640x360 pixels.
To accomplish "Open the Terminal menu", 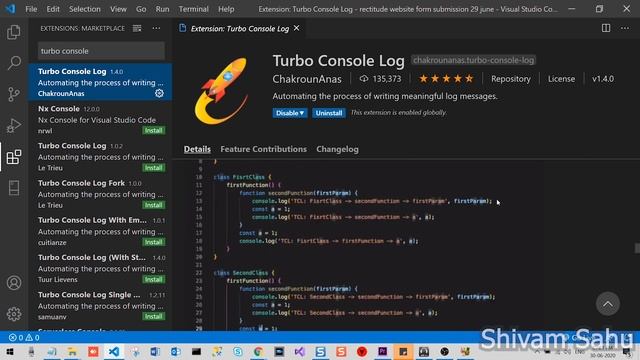I will pyautogui.click(x=193, y=9).
